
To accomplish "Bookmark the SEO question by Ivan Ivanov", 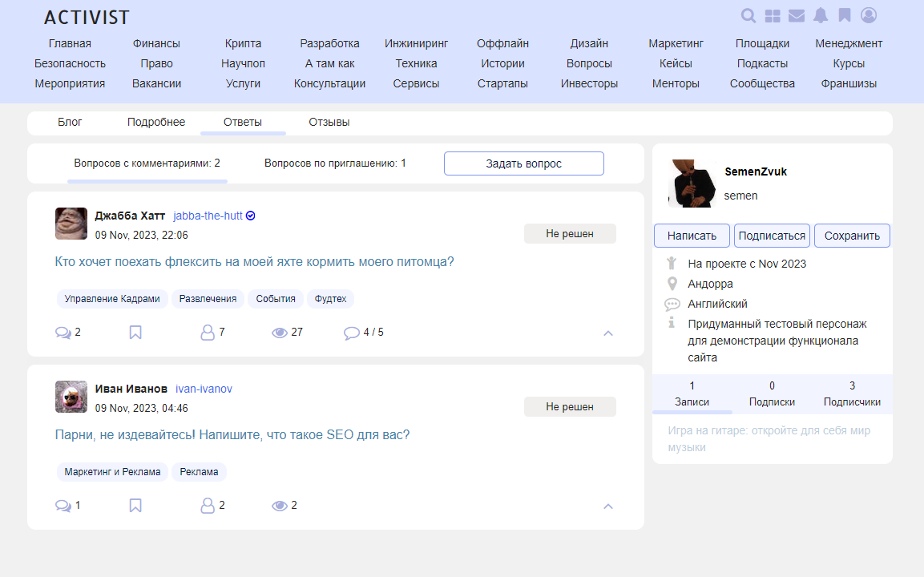I will pos(135,506).
